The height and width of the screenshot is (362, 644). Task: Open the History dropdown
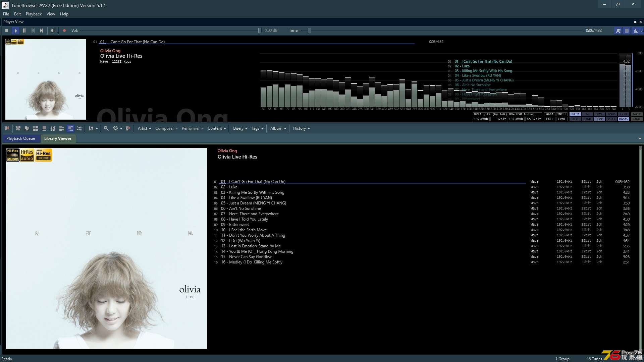point(301,128)
